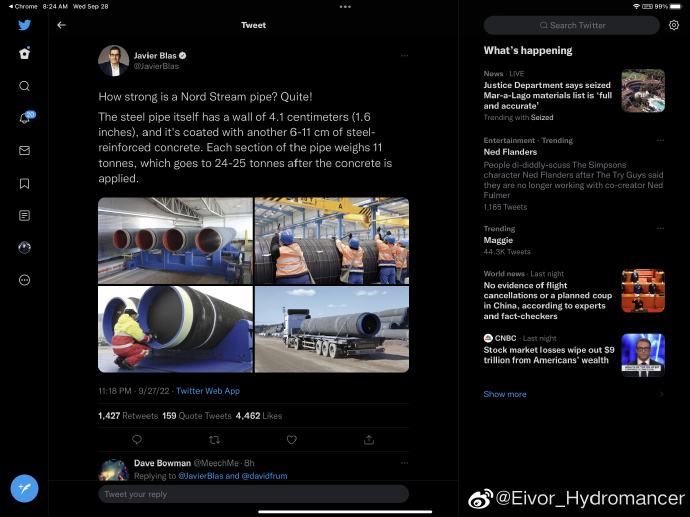690x517 pixels.
Task: Open profile avatar icon in sidebar
Action: [25, 248]
